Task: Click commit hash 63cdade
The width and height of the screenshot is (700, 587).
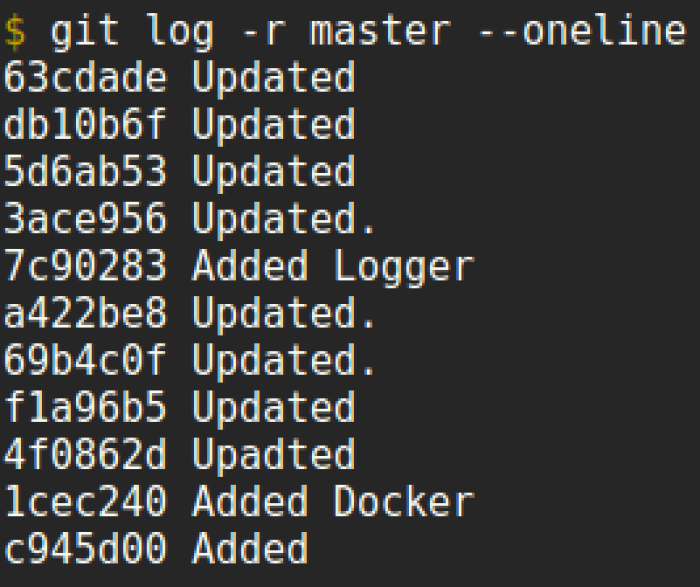Action: 85,77
